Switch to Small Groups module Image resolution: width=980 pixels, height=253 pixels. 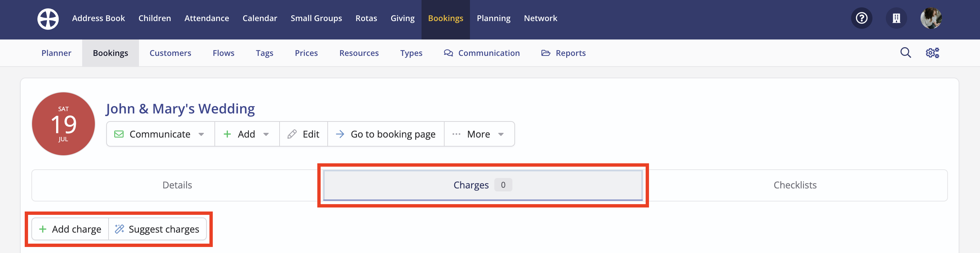pos(316,18)
